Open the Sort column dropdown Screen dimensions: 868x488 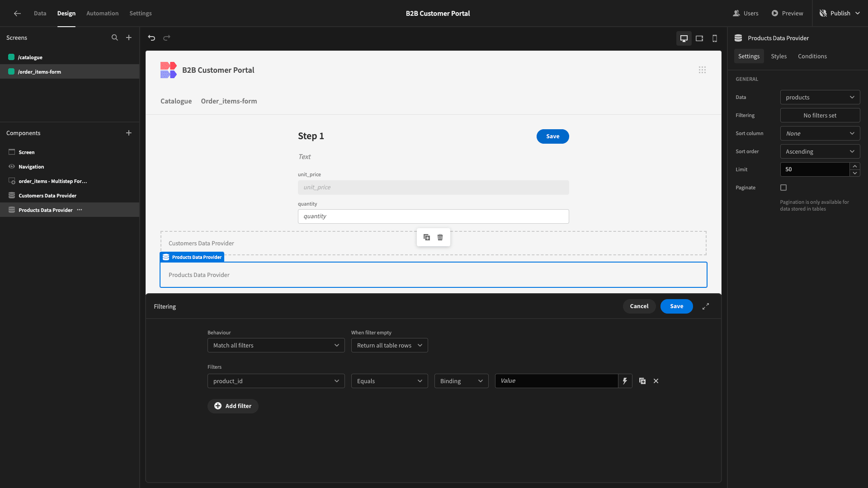tap(820, 133)
